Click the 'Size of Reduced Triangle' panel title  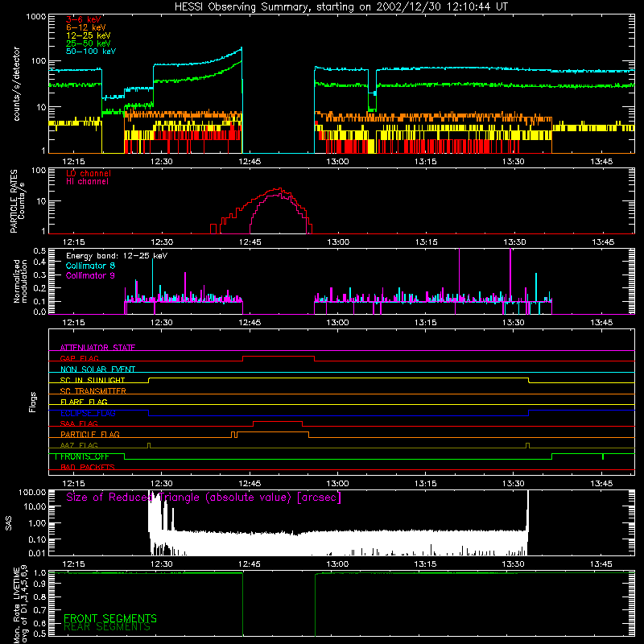204,497
